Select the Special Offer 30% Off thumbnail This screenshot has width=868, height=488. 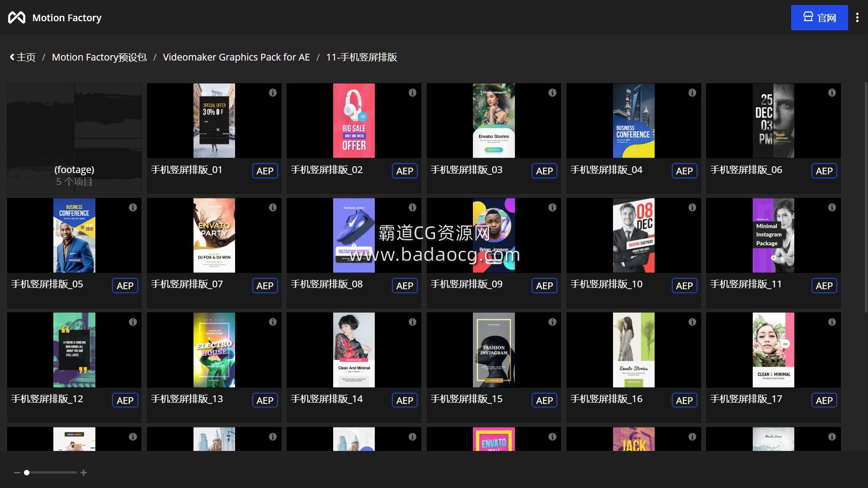coord(214,121)
